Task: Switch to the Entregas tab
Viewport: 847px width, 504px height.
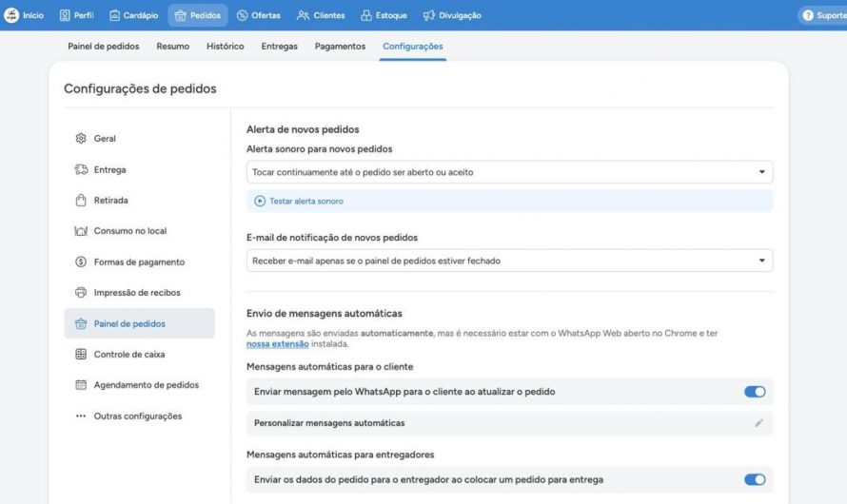Action: pyautogui.click(x=279, y=47)
